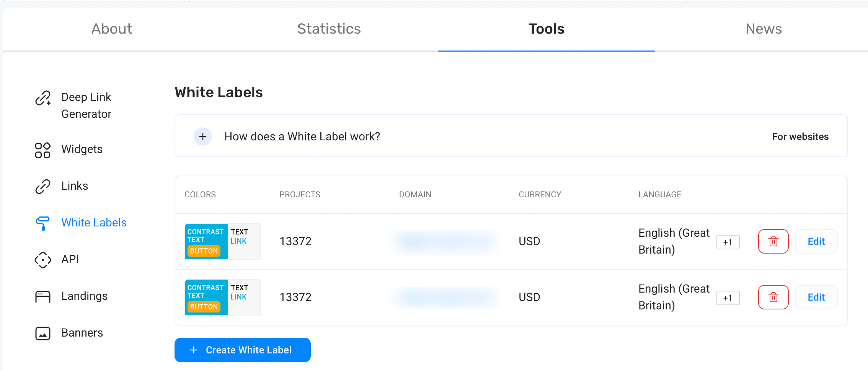
Task: Show extra languages for first row (+1)
Action: [x=728, y=242]
